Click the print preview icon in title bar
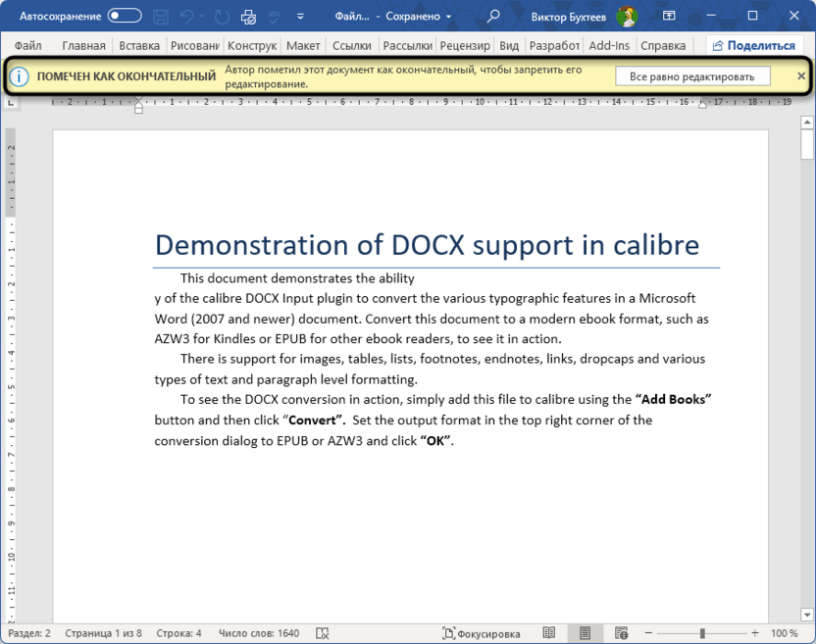Image resolution: width=816 pixels, height=644 pixels. (x=248, y=17)
